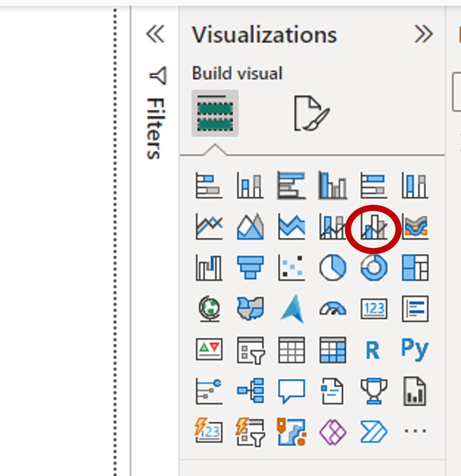The image size is (461, 476).
Task: Select the scatter chart visual
Action: (291, 267)
